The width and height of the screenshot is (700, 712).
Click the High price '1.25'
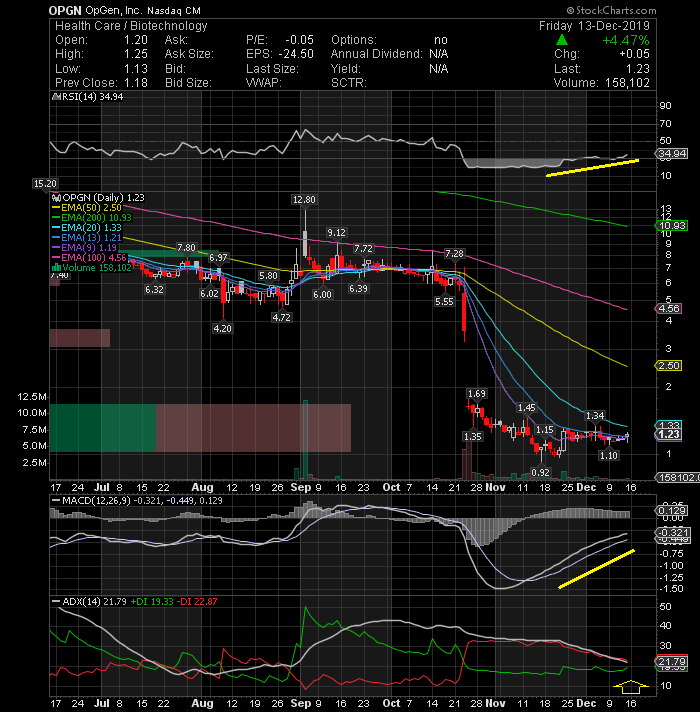136,54
